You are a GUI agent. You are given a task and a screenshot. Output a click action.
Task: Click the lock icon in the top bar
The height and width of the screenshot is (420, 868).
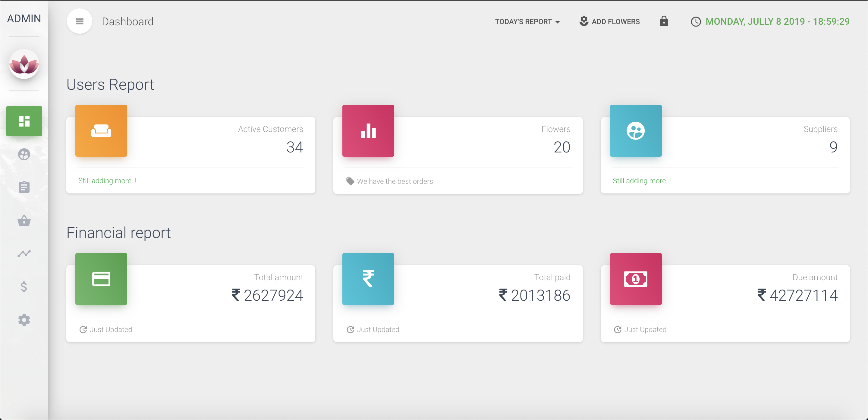click(663, 21)
